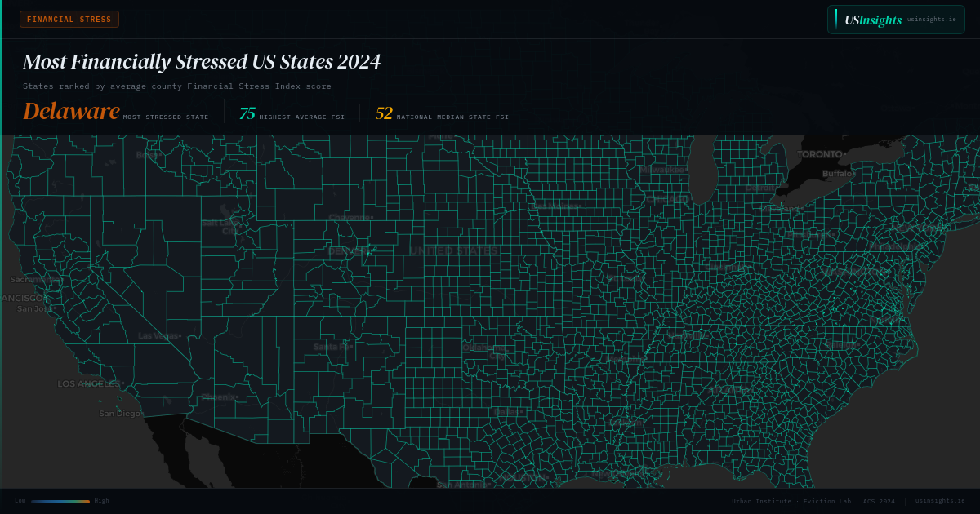
Task: Select the title 'Most Financially Stressed US States 2024'
Action: coord(202,61)
